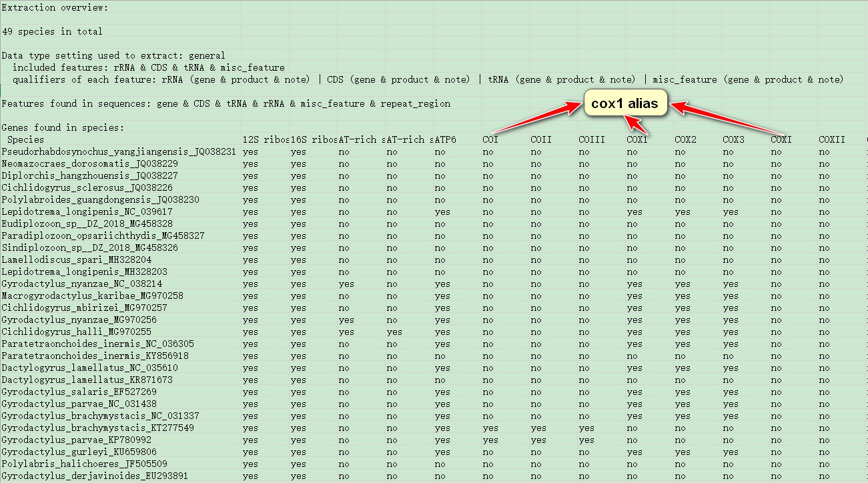Click species Diplorchis_hangzhouensis_JQ038227

pyautogui.click(x=89, y=176)
